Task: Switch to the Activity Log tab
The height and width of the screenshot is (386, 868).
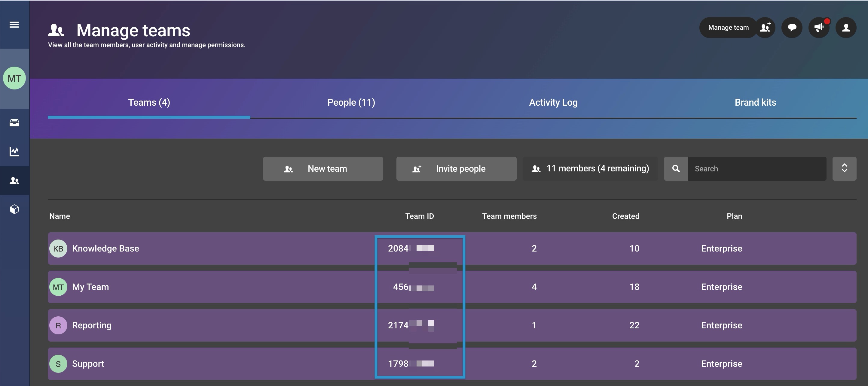Action: [553, 102]
